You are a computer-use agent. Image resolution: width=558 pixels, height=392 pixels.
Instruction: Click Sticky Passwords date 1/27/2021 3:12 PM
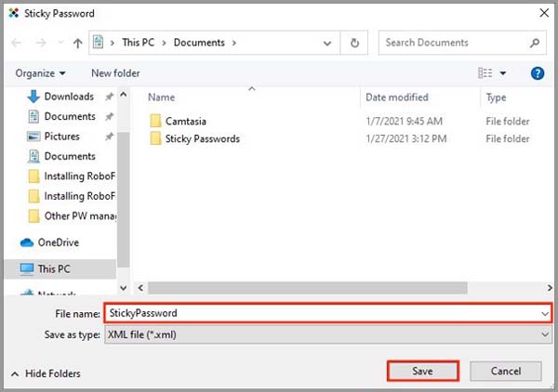point(406,138)
